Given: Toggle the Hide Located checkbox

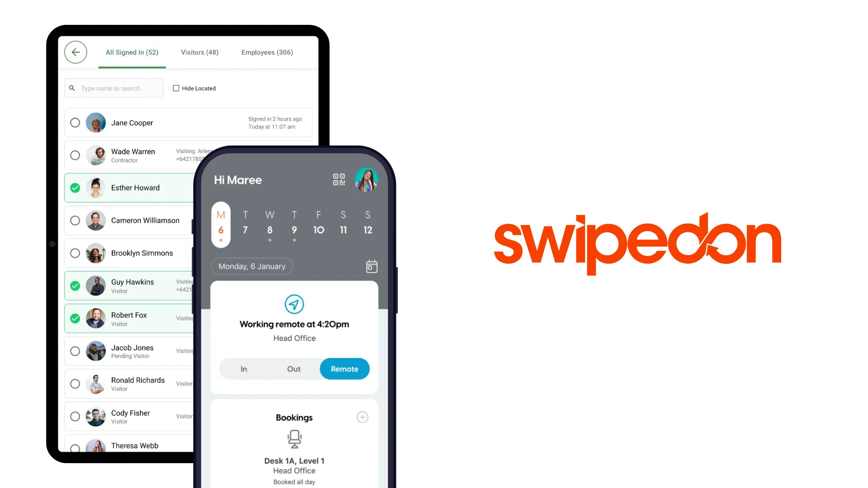Looking at the screenshot, I should 176,88.
